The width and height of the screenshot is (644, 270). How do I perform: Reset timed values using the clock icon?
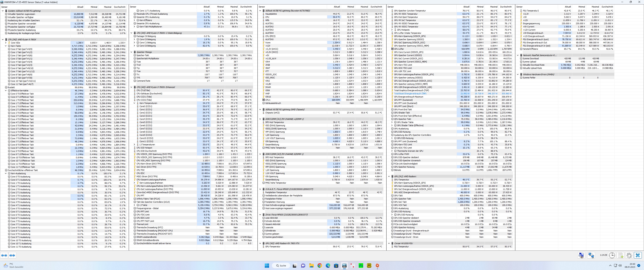(x=612, y=256)
